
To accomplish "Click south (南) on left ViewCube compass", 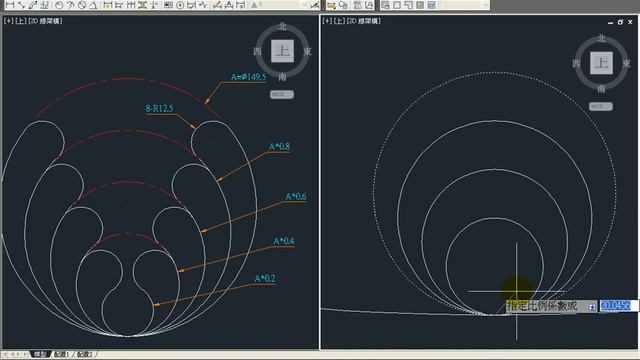I will [x=282, y=76].
